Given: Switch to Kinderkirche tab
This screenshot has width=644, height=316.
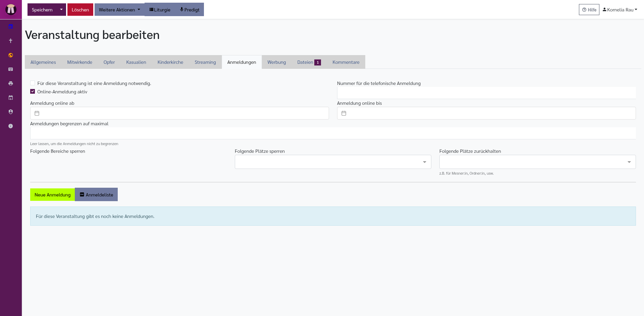Looking at the screenshot, I should click(170, 62).
